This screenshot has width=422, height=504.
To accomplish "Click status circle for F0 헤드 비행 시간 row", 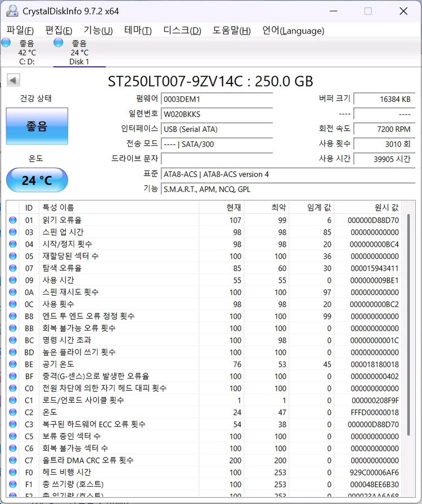I will [12, 472].
